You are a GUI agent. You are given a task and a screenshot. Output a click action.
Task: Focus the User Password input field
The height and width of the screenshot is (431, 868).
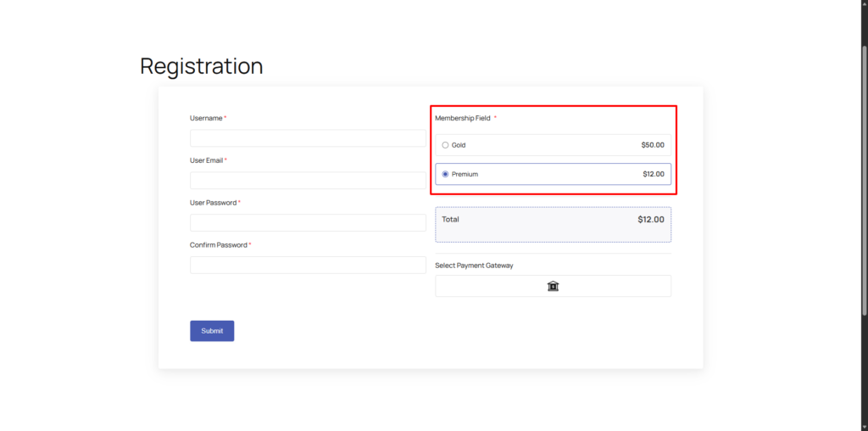pos(308,223)
